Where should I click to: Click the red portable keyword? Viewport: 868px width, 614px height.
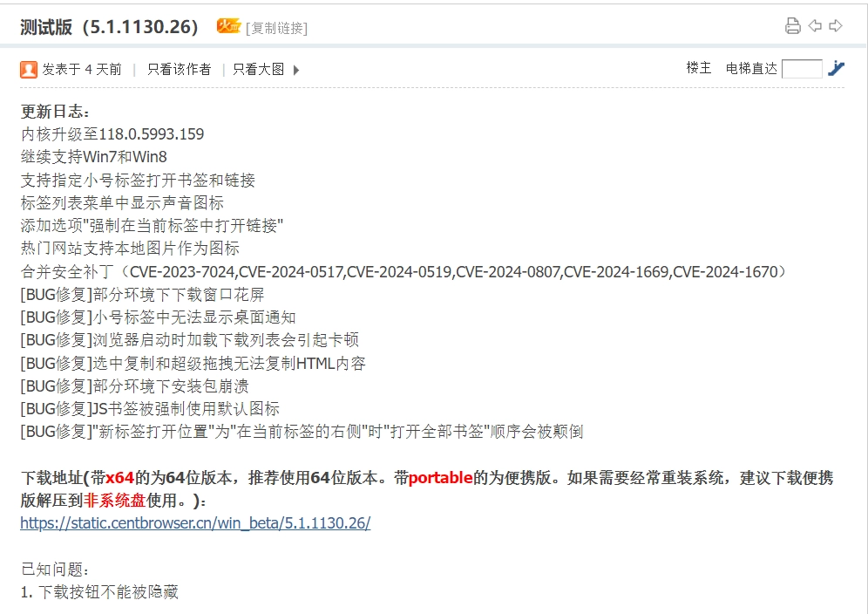tap(441, 478)
